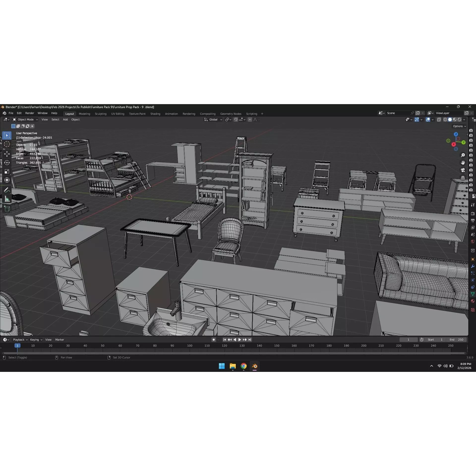476x476 pixels.
Task: Toggle X-Ray view mode
Action: coord(439,119)
